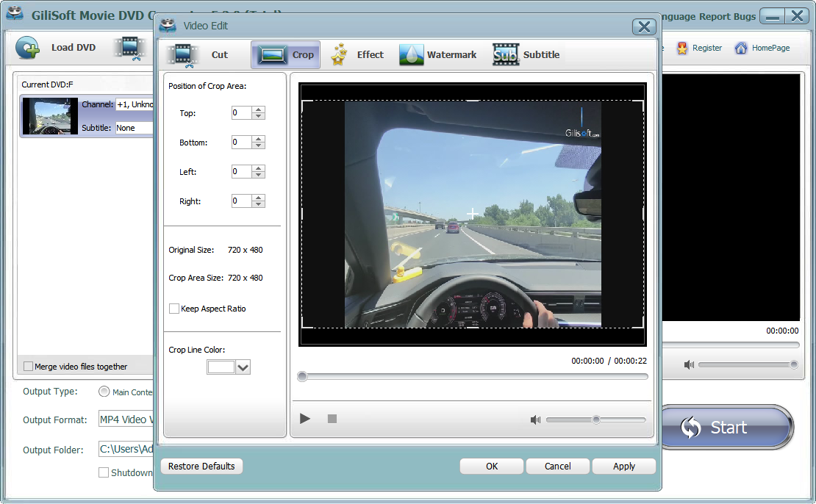Image resolution: width=816 pixels, height=504 pixels.
Task: Select the DVD title thumbnail
Action: (50, 116)
